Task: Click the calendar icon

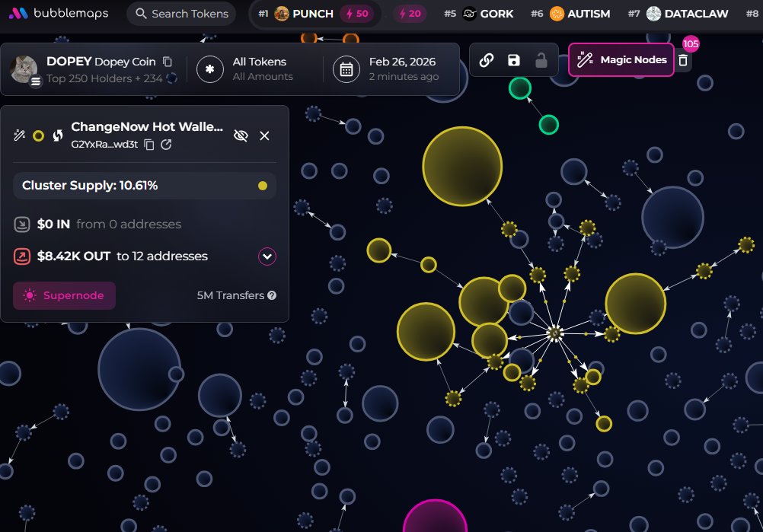Action: (x=346, y=69)
